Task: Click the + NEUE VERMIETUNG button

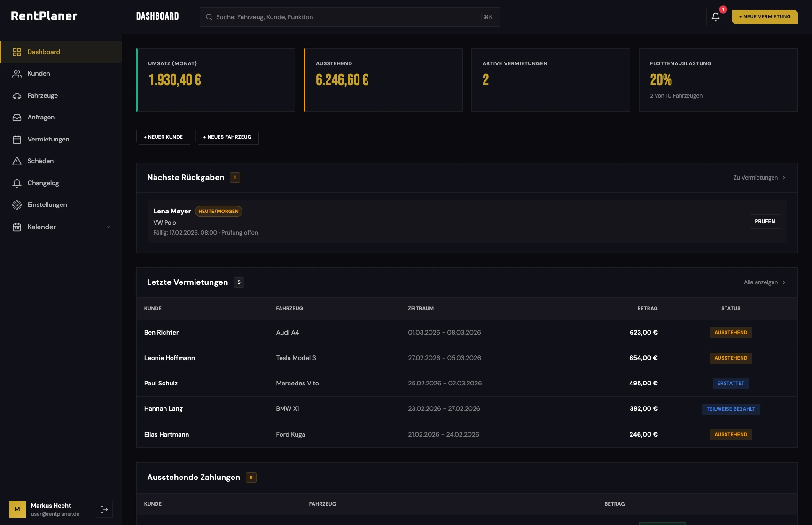Action: (765, 16)
